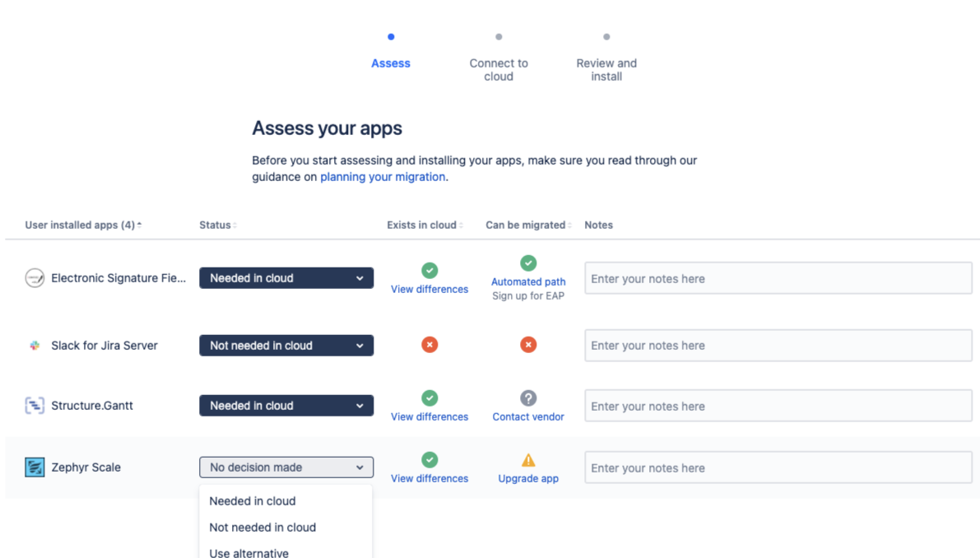Click the Zephyr Scale app icon
Viewport: 980px width, 558px height.
click(x=35, y=467)
